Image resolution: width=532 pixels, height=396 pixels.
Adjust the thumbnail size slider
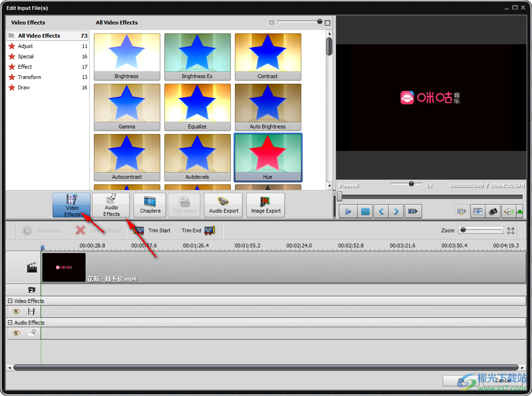pyautogui.click(x=298, y=22)
